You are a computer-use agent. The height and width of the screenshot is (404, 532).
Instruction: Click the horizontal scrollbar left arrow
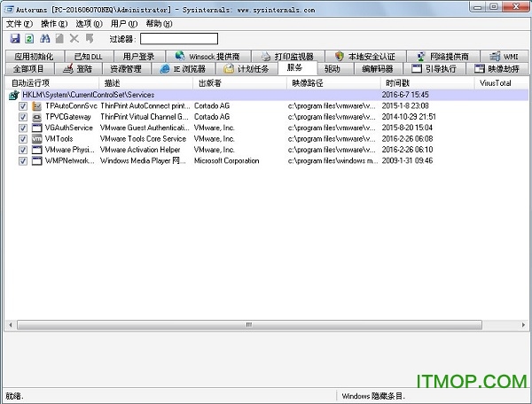click(11, 325)
